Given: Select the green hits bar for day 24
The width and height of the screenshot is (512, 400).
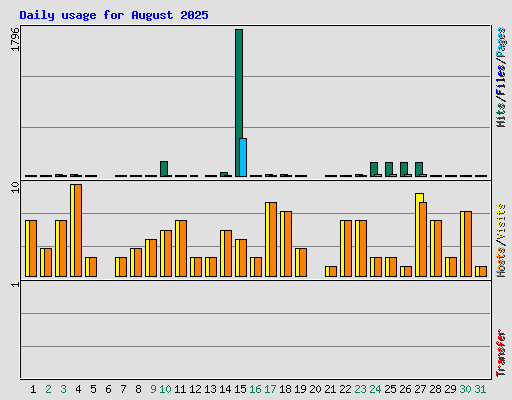Looking at the screenshot, I should click(x=374, y=168).
